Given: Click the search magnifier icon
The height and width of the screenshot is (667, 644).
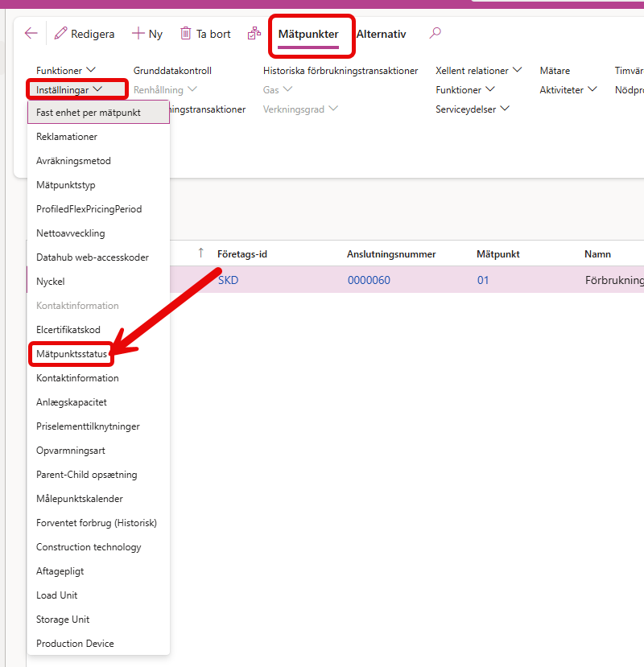Looking at the screenshot, I should pyautogui.click(x=436, y=34).
